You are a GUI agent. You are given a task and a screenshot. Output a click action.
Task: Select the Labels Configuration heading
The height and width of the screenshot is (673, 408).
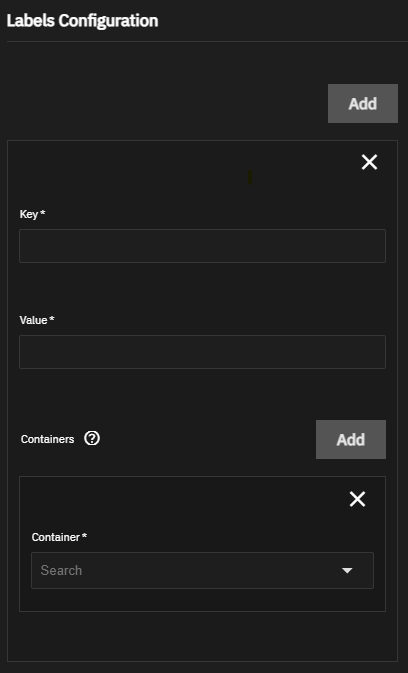[x=82, y=21]
